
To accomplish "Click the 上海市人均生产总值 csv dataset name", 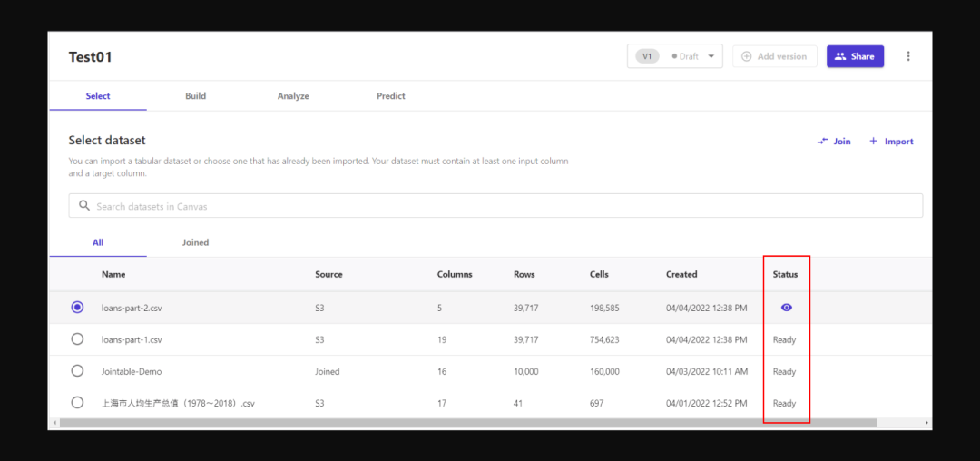I will click(178, 404).
